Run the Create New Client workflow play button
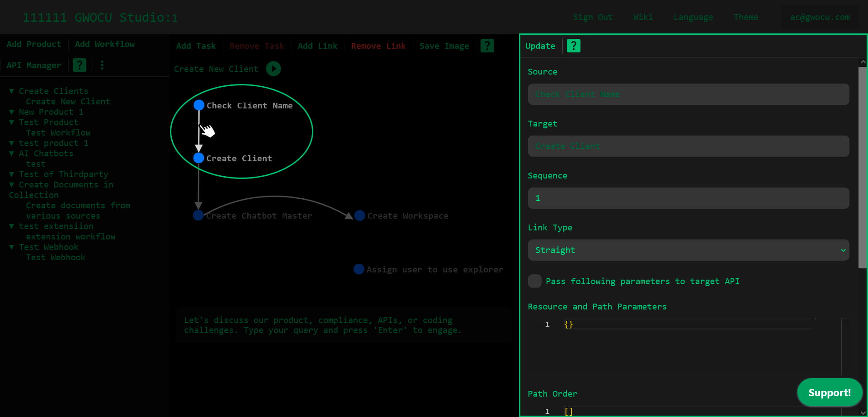The image size is (868, 417). (x=274, y=69)
